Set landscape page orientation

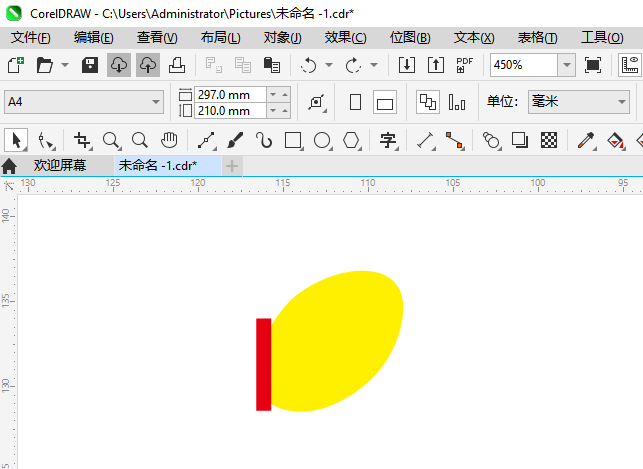385,102
